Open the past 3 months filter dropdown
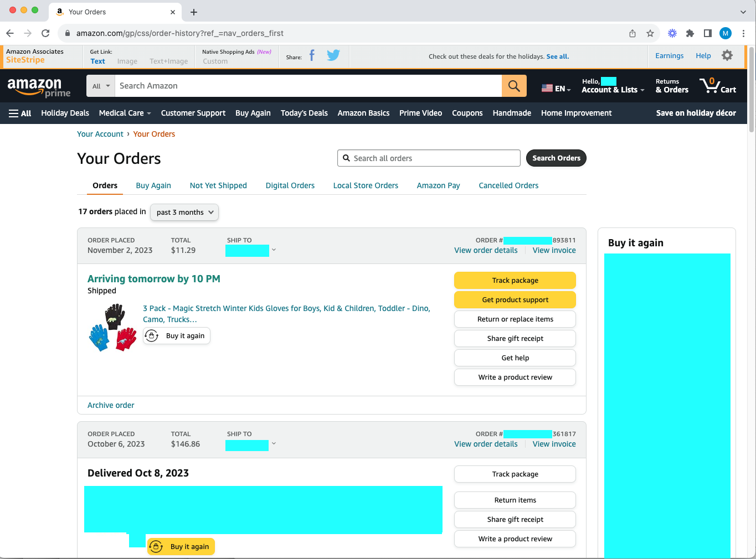The image size is (756, 559). pos(184,213)
